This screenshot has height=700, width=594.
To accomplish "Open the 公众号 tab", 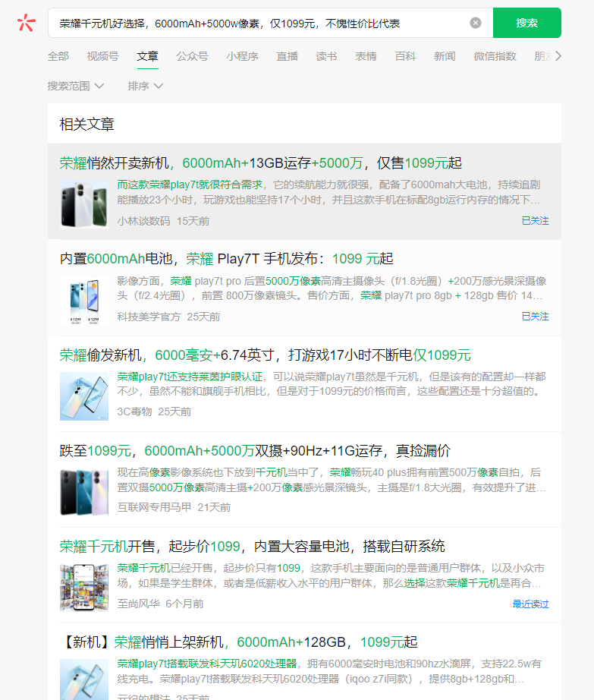I will tap(192, 56).
